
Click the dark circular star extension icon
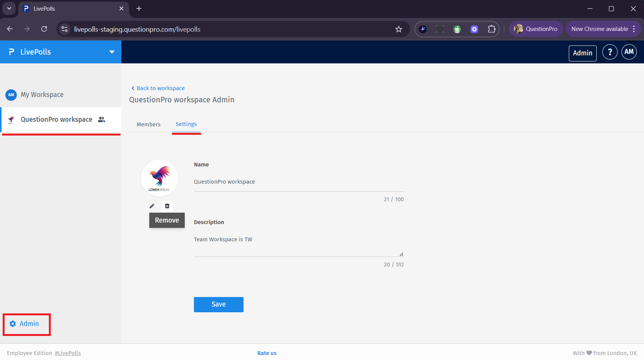423,29
